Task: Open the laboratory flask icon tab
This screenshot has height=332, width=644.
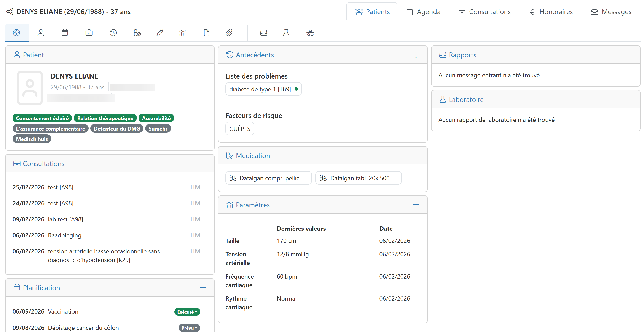Action: coord(286,33)
